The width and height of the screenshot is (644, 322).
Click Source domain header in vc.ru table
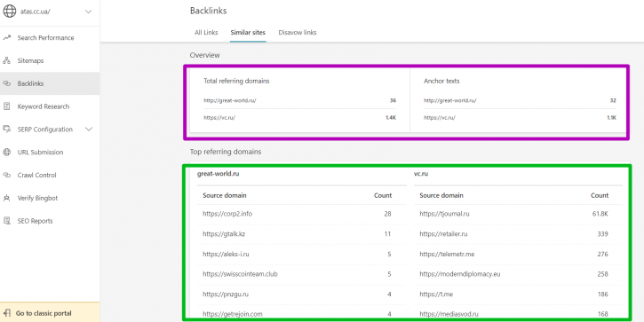coord(441,195)
